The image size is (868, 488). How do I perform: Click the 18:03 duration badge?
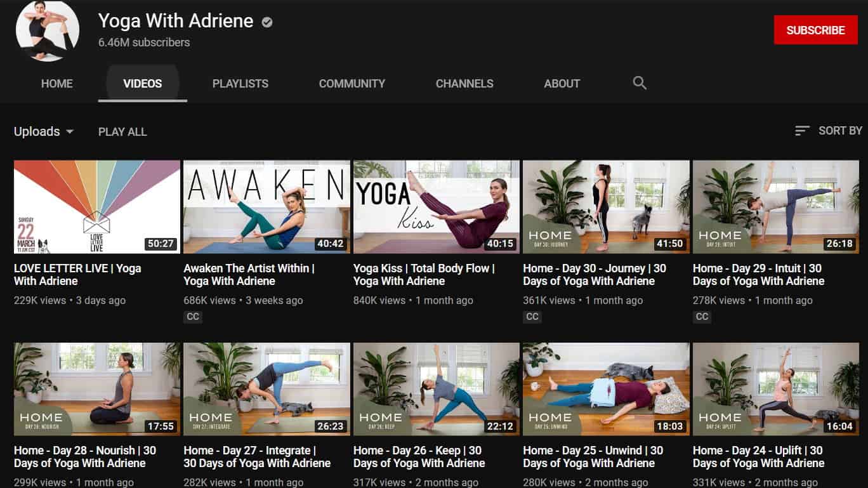(x=670, y=426)
